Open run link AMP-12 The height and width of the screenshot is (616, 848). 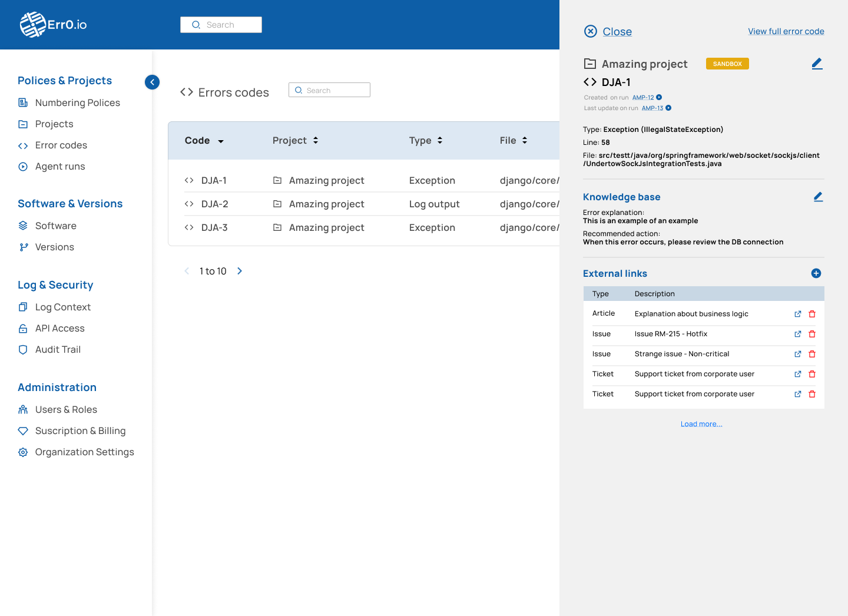[x=643, y=98]
